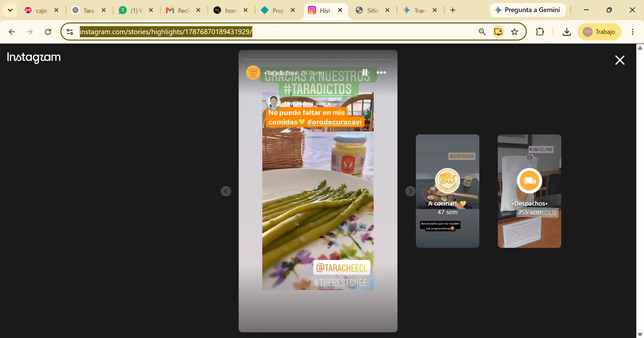644x338 pixels.
Task: Reload the Instagram page
Action: (x=48, y=32)
